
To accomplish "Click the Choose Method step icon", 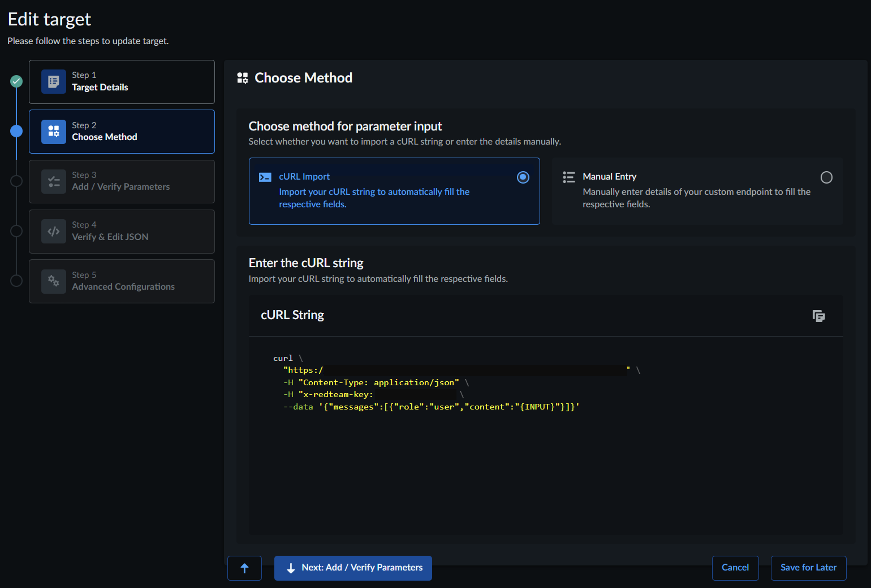I will (54, 131).
